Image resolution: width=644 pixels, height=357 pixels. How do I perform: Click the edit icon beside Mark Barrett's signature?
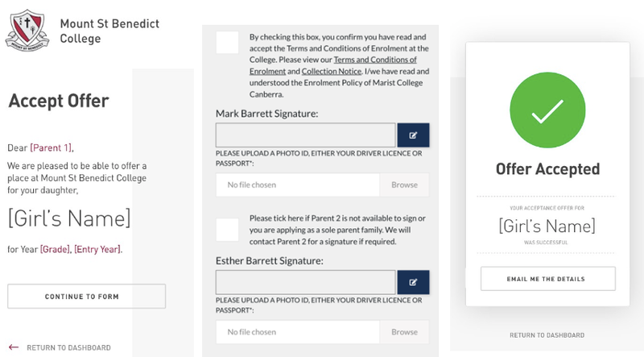413,135
